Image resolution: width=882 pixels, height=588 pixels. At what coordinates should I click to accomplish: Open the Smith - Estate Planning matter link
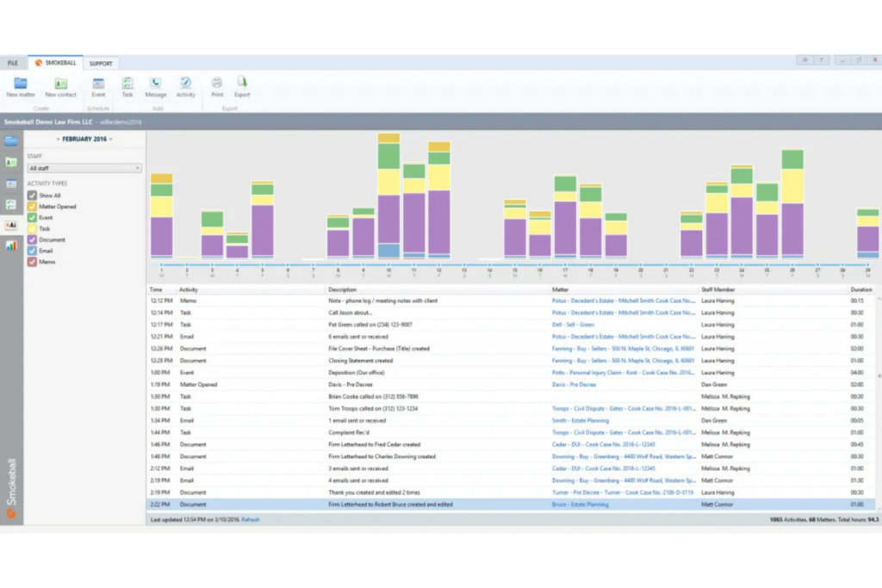(x=581, y=420)
